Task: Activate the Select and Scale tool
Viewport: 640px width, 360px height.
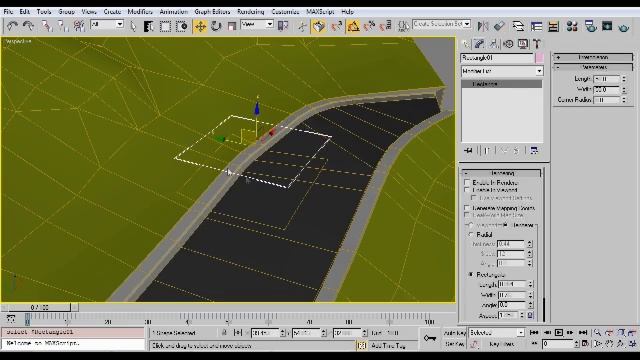Action: pos(232,27)
